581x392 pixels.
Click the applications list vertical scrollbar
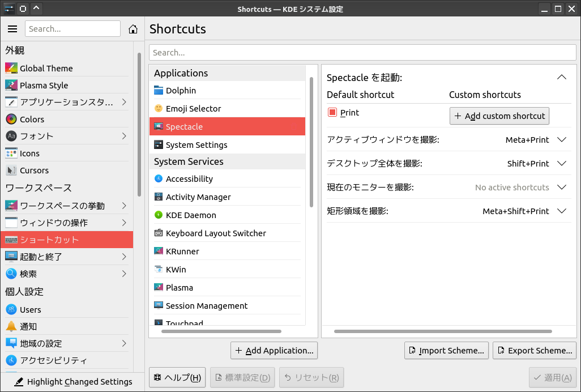(311, 142)
